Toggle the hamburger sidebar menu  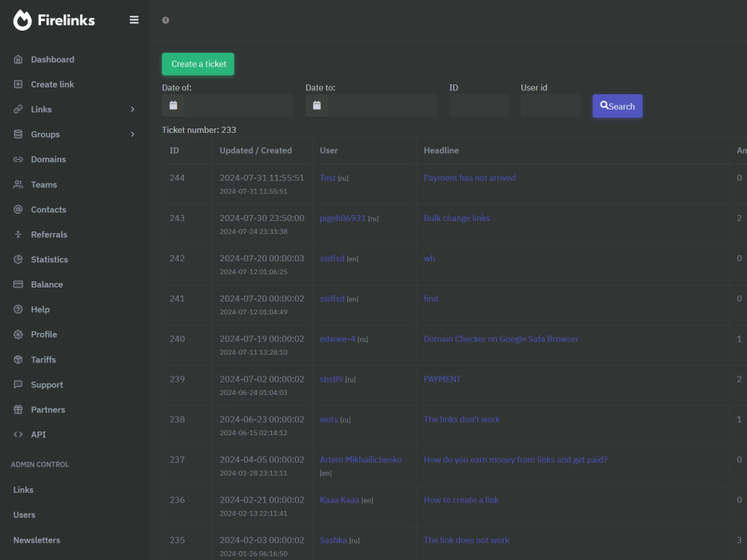[x=134, y=20]
